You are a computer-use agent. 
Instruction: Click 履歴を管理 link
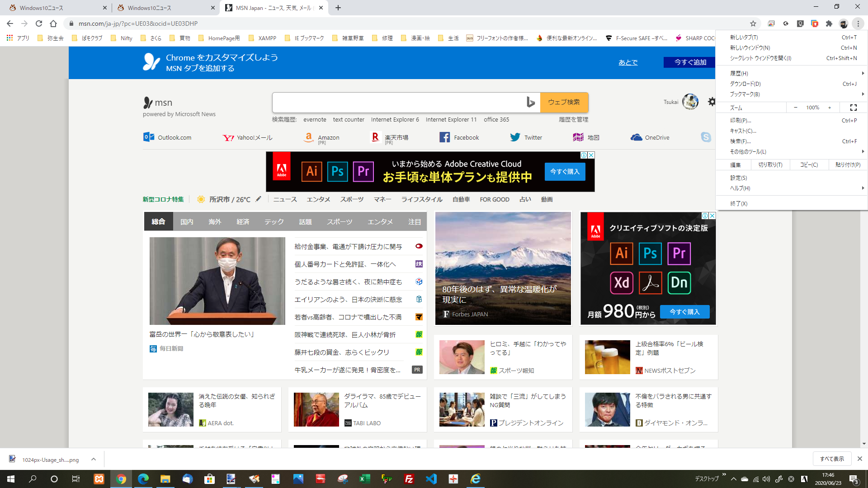click(573, 119)
